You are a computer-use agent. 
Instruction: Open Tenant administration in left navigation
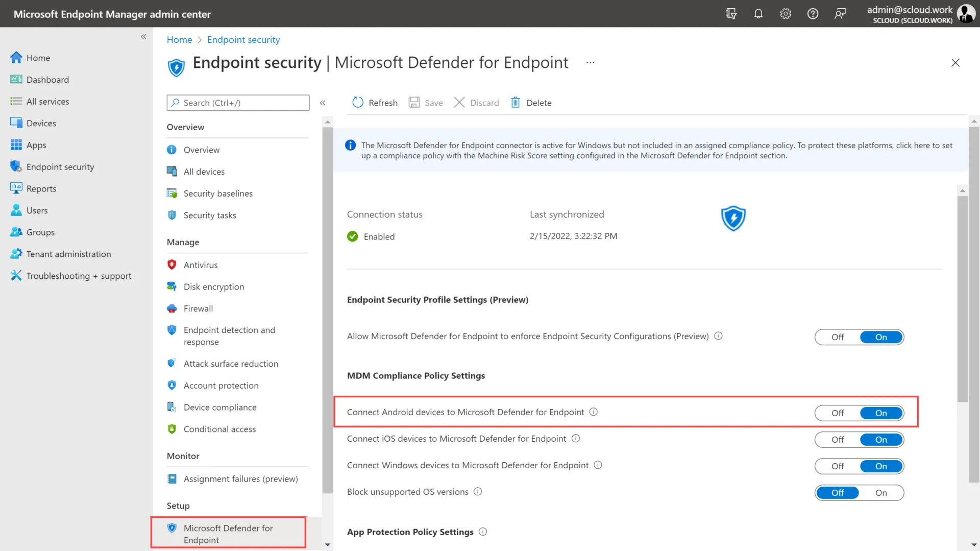60,254
